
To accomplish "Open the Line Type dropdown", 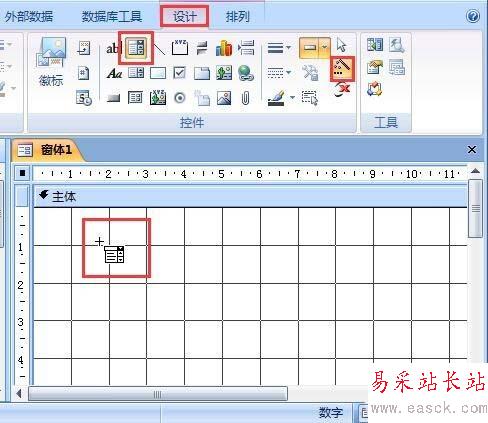I will (x=279, y=72).
